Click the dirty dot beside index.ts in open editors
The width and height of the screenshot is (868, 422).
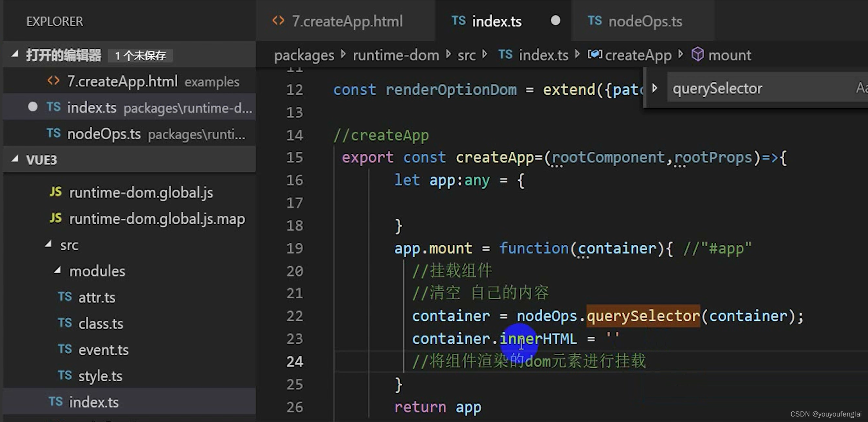[x=33, y=107]
